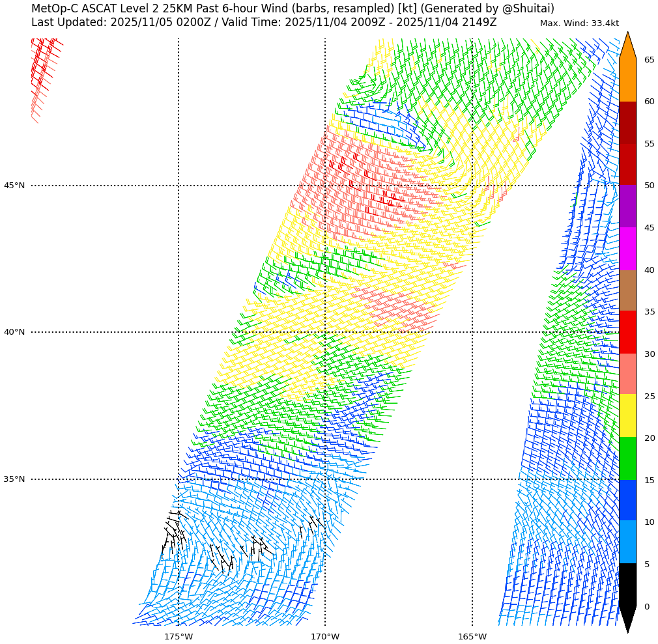This screenshot has height=644, width=658.
Task: Click the 35°N latitude axis label
Action: point(14,479)
